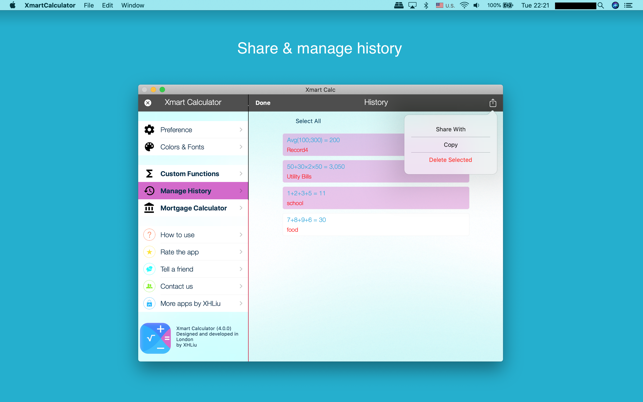Click the Bluetooth menu bar icon
The height and width of the screenshot is (402, 643).
pyautogui.click(x=426, y=5)
